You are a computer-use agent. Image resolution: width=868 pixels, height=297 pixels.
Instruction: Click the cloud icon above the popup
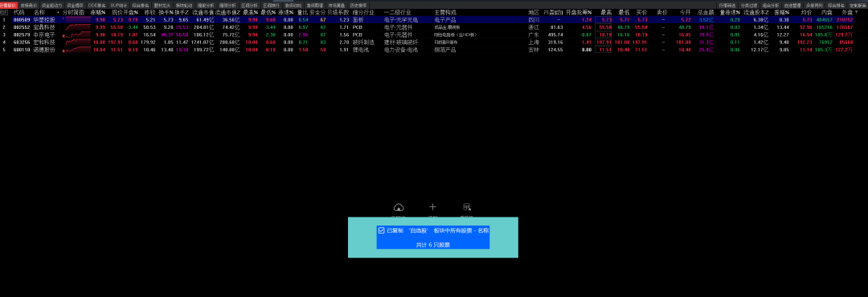[399, 207]
